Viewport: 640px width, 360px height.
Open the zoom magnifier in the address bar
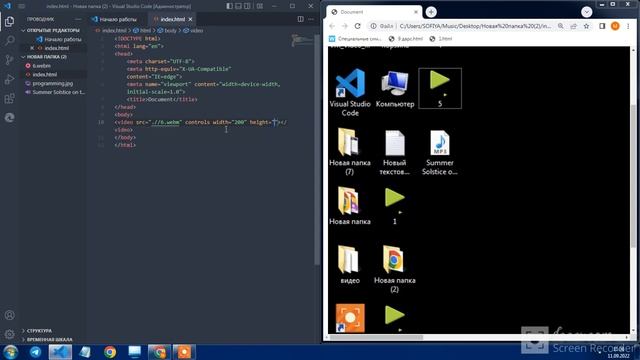[561, 26]
